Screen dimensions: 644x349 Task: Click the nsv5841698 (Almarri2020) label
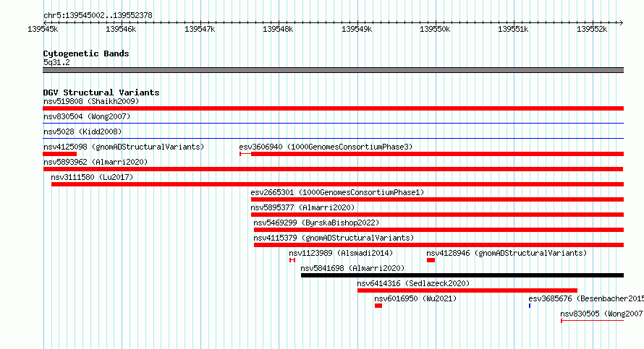pyautogui.click(x=352, y=268)
